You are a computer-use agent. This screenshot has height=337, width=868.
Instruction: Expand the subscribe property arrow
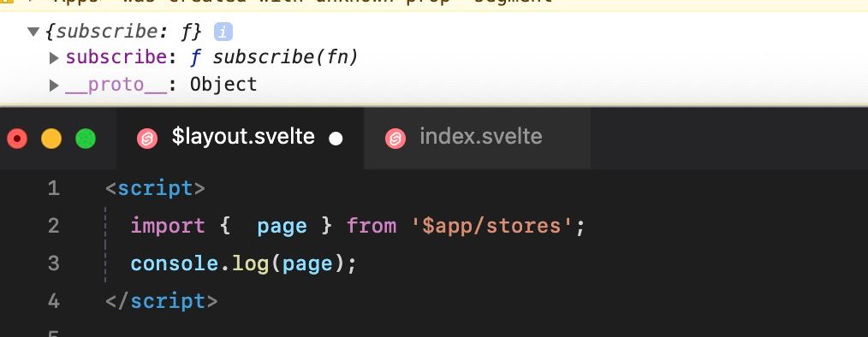tap(54, 57)
